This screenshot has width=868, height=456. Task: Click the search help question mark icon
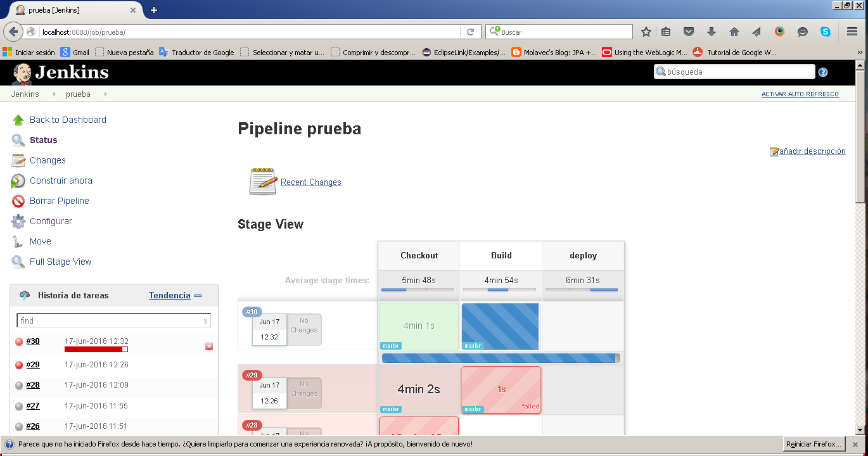coord(823,72)
